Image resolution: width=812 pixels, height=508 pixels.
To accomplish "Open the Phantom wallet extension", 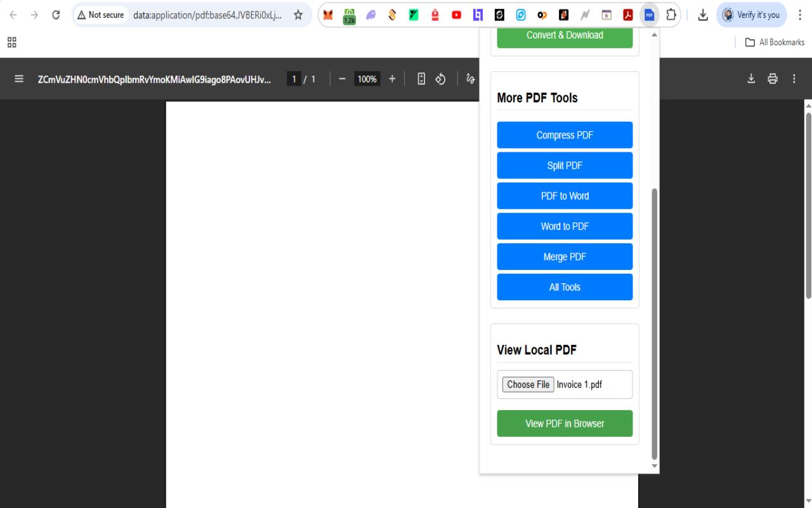I will point(370,15).
